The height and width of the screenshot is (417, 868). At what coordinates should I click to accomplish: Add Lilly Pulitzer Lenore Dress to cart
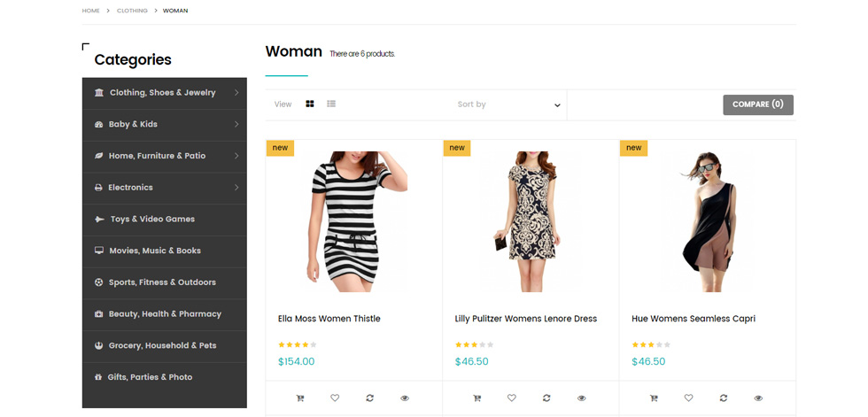tap(477, 398)
